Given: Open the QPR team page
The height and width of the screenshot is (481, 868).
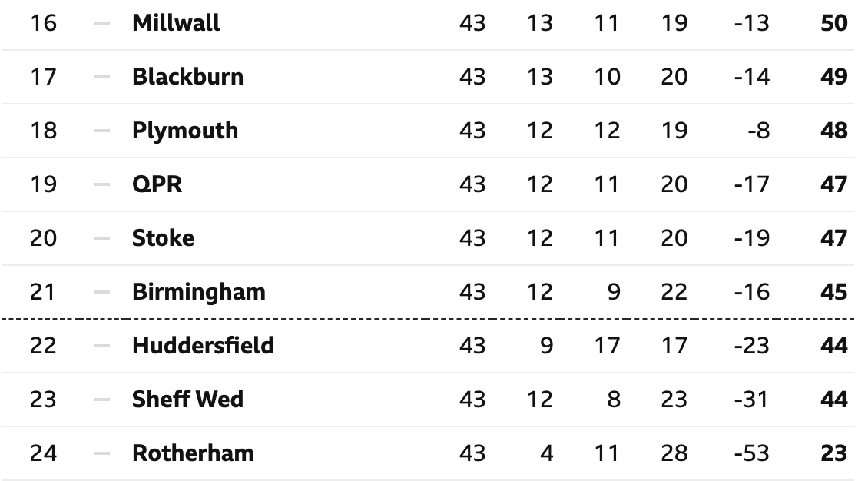Looking at the screenshot, I should [157, 184].
